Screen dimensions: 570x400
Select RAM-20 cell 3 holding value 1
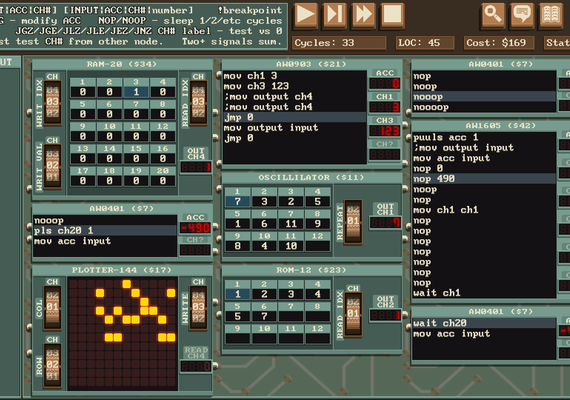coord(136,92)
